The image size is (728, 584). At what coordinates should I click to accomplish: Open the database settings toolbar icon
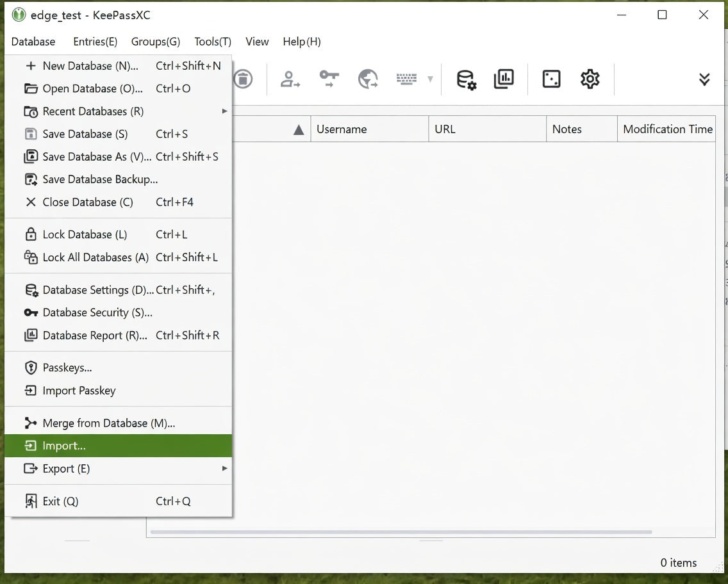[x=466, y=79]
